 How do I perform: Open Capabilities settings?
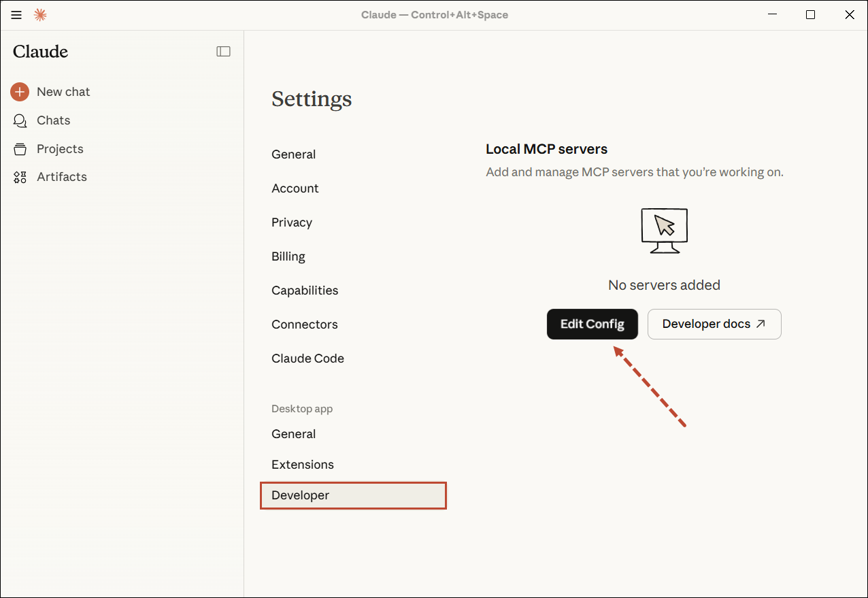(305, 290)
